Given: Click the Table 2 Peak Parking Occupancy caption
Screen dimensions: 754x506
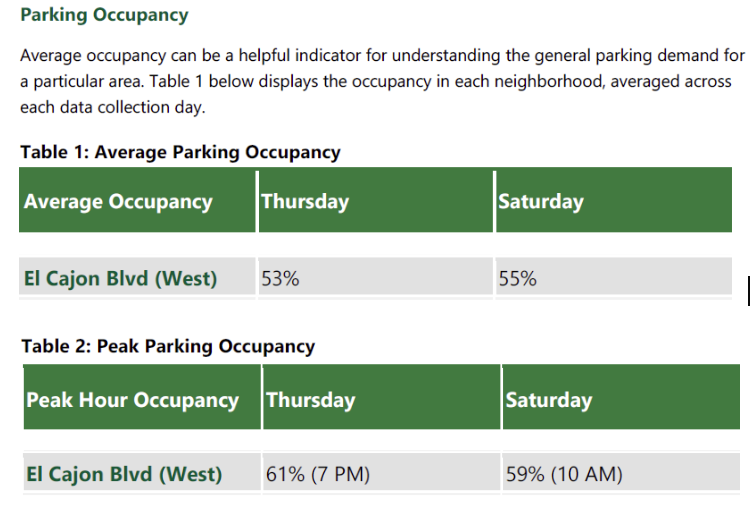Looking at the screenshot, I should (168, 346).
